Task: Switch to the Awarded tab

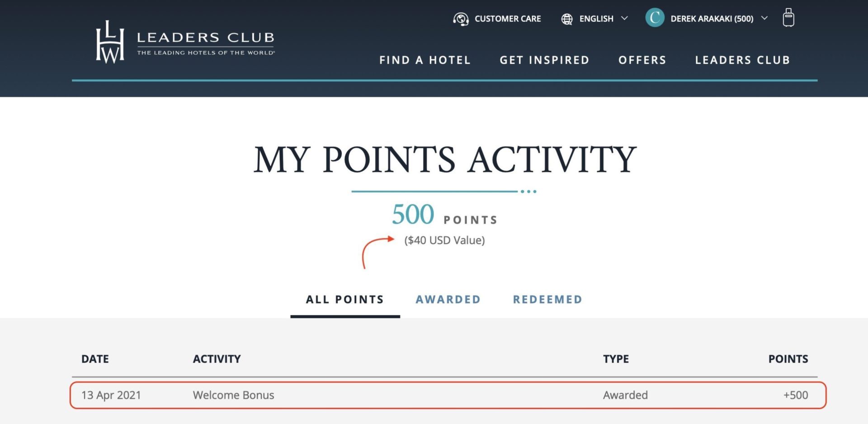Action: 448,300
